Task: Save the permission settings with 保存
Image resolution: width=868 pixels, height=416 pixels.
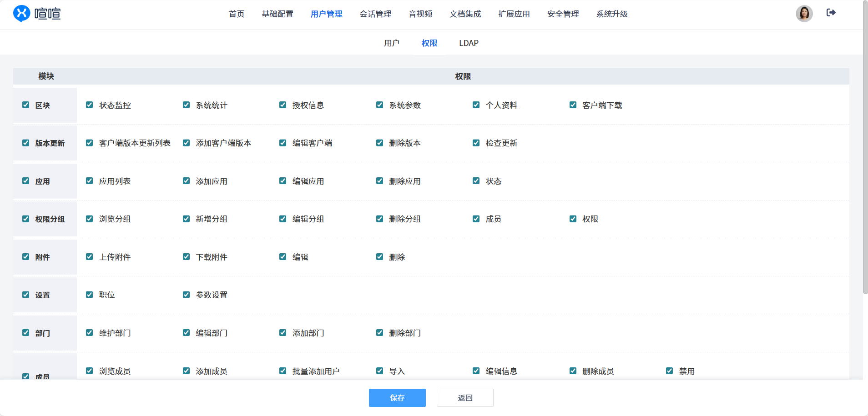Action: coord(397,398)
